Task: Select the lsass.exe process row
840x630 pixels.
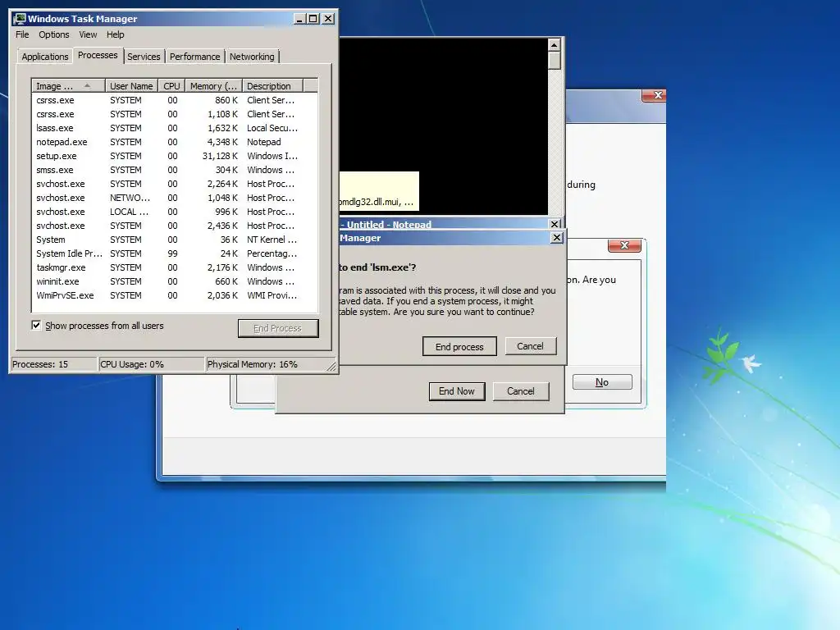Action: [x=175, y=128]
